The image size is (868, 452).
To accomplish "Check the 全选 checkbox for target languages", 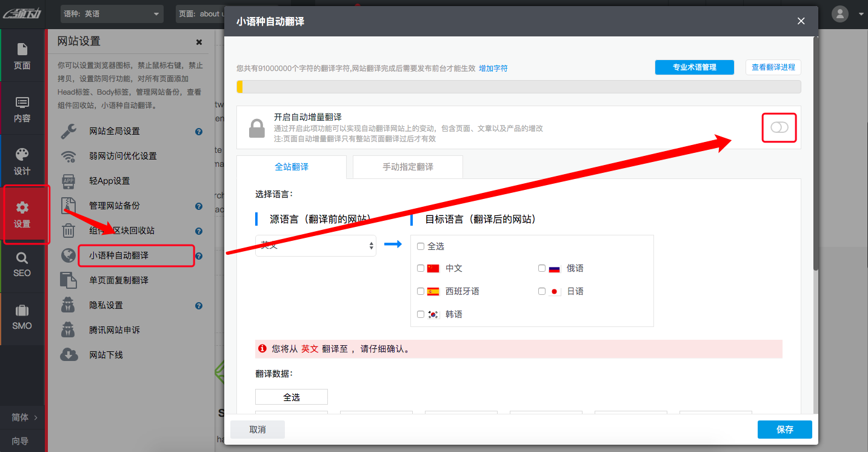I will point(420,246).
